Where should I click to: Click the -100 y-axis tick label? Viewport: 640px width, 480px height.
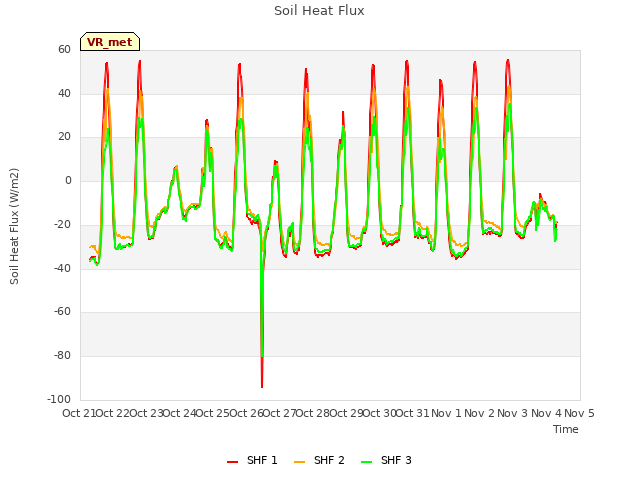tap(59, 399)
